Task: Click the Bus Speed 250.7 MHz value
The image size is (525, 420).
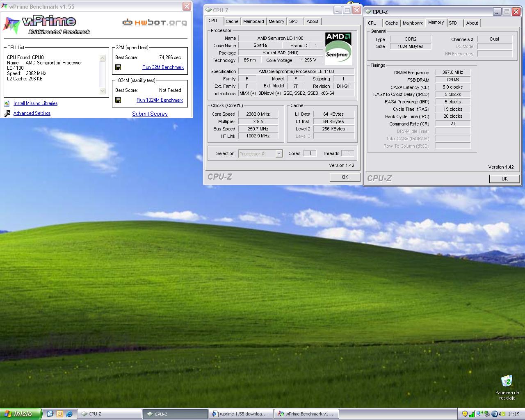Action: [x=258, y=129]
